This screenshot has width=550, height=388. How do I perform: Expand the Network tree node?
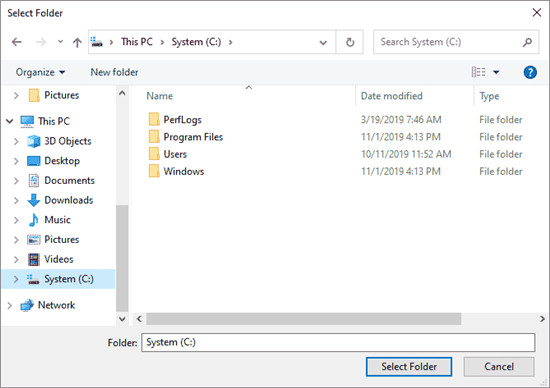tap(9, 306)
